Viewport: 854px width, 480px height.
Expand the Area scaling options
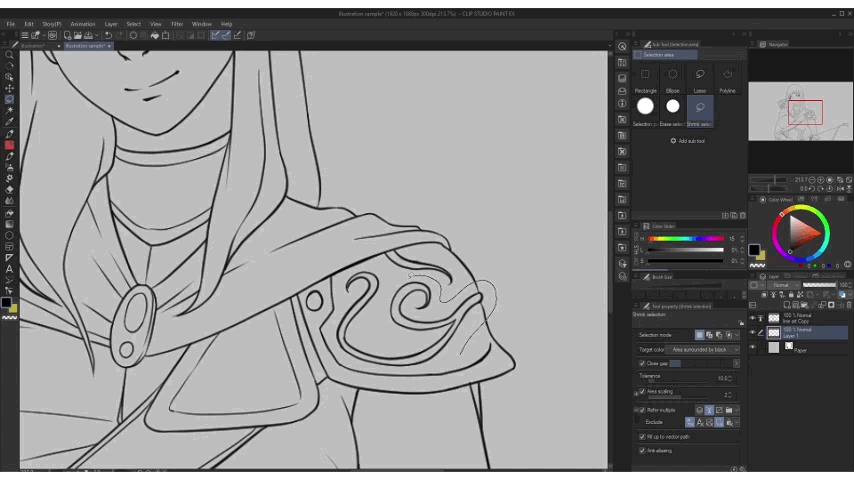[x=636, y=392]
